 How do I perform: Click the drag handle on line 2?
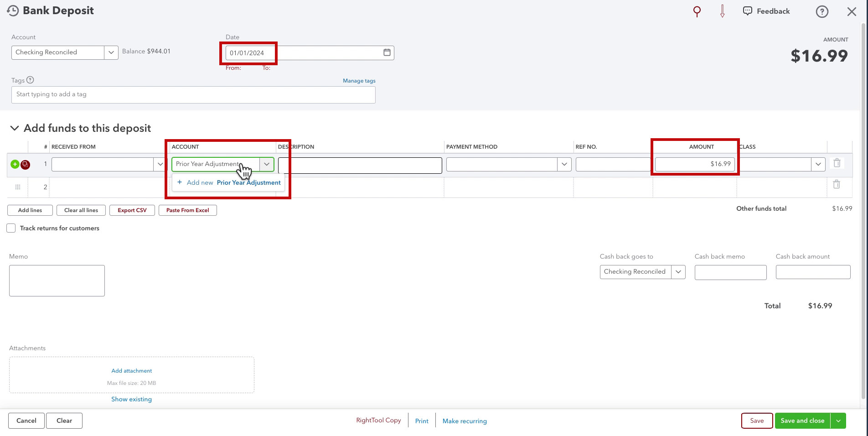pos(18,187)
